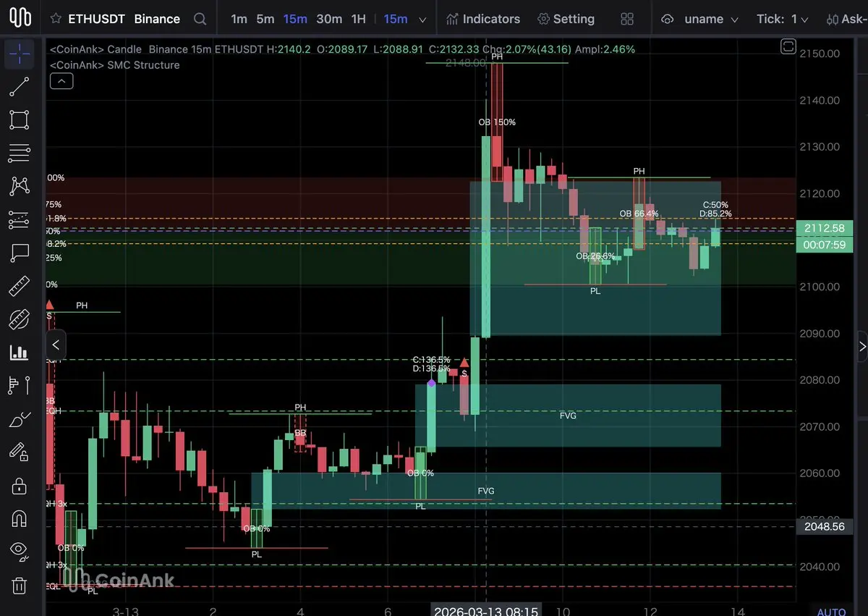Click the OB 150% order block label
Viewport: 868px width, 616px height.
[497, 122]
